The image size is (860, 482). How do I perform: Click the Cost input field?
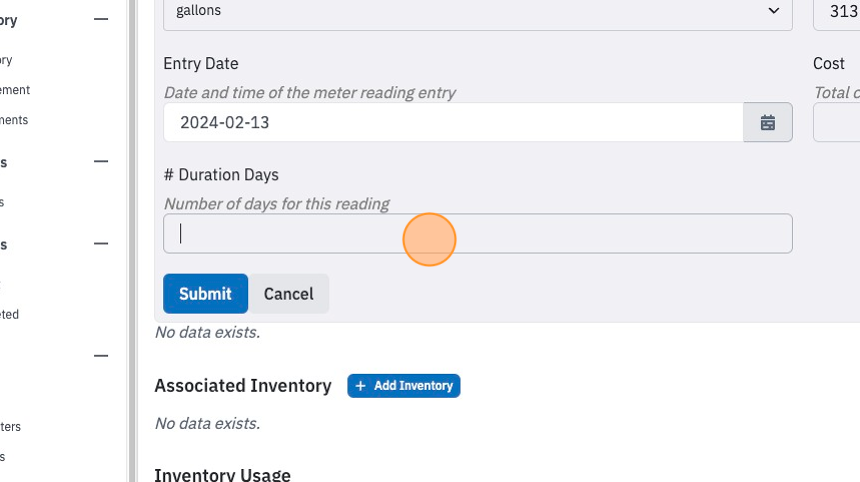(837, 122)
